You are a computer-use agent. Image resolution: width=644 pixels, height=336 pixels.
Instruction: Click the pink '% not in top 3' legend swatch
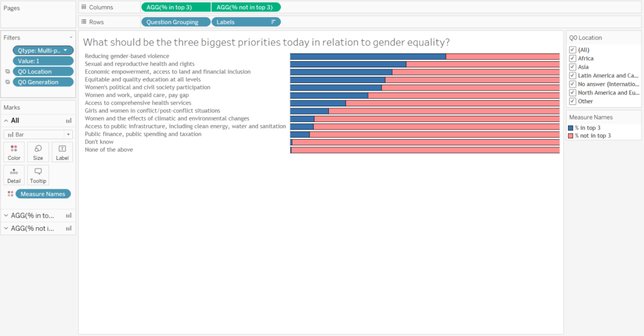pos(570,135)
